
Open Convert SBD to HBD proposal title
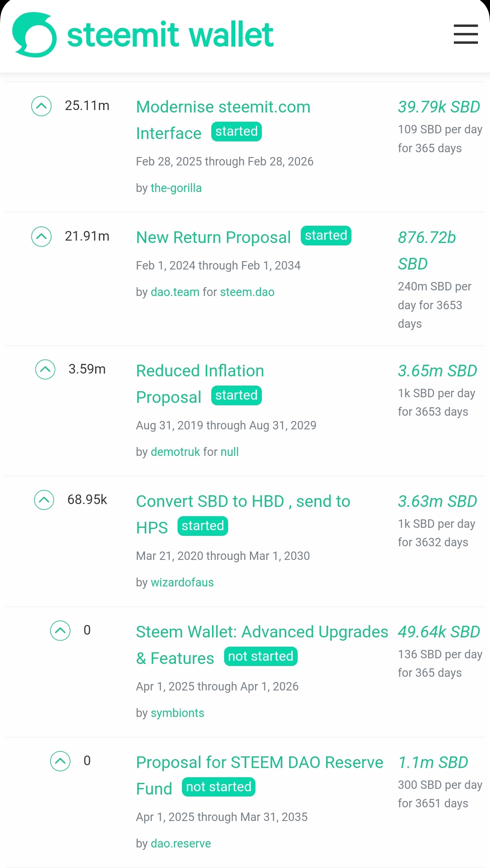[x=243, y=502]
